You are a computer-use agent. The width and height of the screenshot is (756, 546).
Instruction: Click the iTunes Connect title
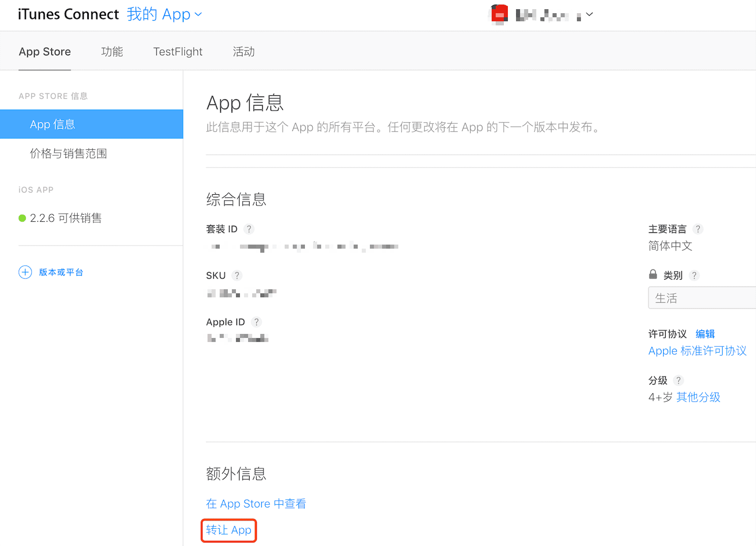68,14
